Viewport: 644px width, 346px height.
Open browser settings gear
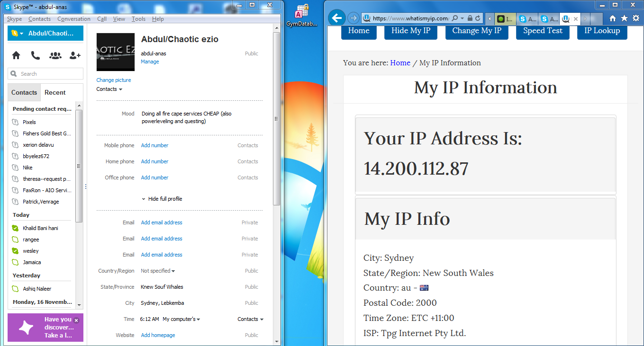(x=636, y=18)
